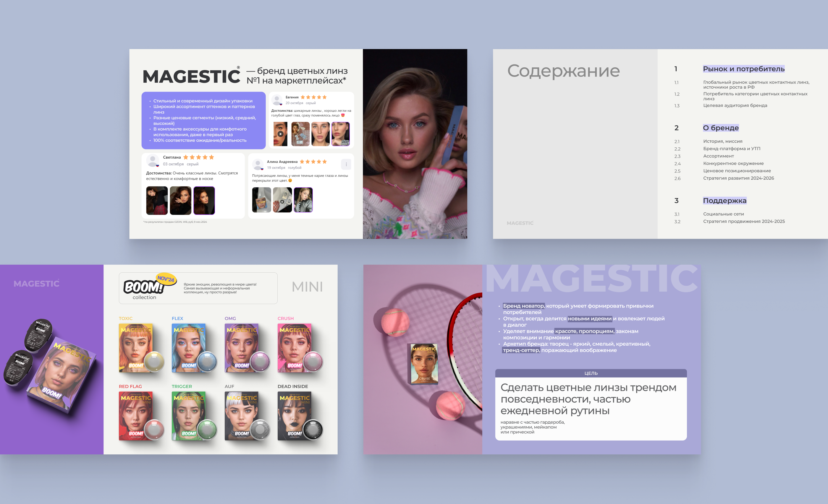This screenshot has width=828, height=504.
Task: Click Алина Андреевна's avatar icon
Action: pos(258,164)
